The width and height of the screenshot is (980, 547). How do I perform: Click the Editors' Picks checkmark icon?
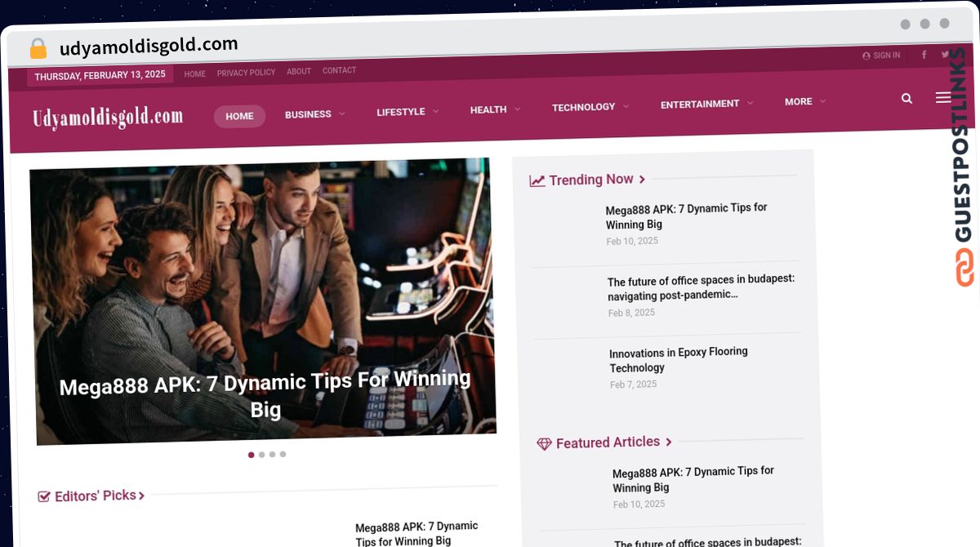coord(44,496)
